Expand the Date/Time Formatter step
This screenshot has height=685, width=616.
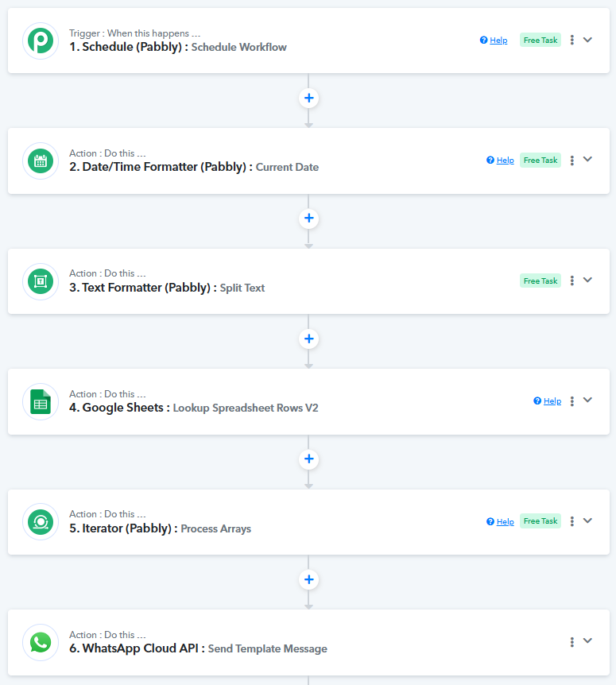pyautogui.click(x=587, y=160)
